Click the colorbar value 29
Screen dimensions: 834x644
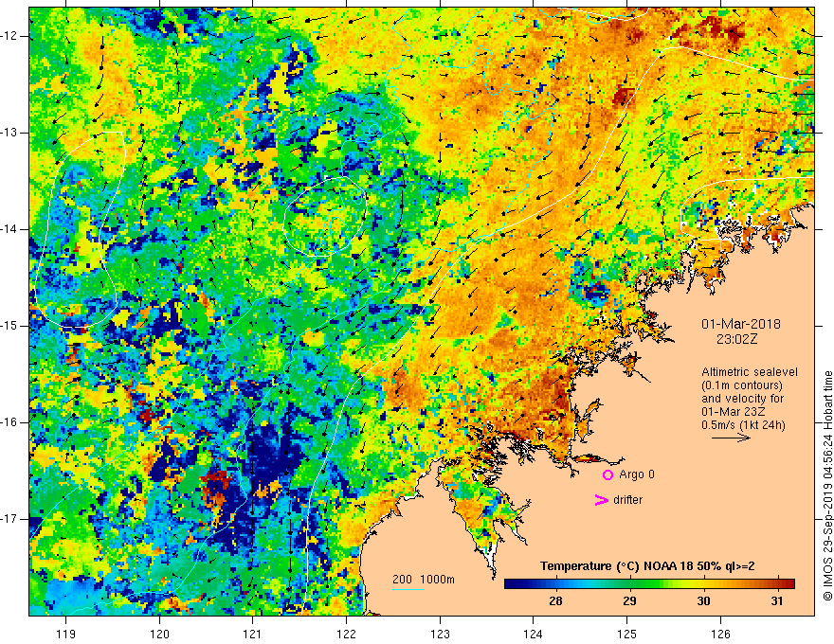[x=629, y=601]
